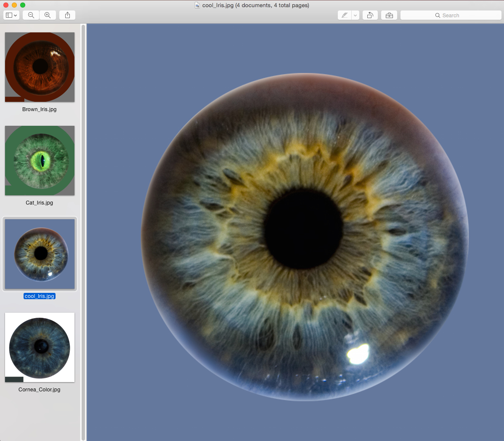
Task: Select the Cornea_Color.jpg thumbnail
Action: coord(40,348)
